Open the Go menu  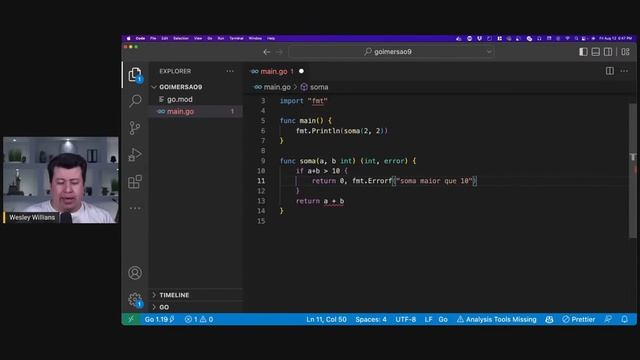[x=210, y=38]
